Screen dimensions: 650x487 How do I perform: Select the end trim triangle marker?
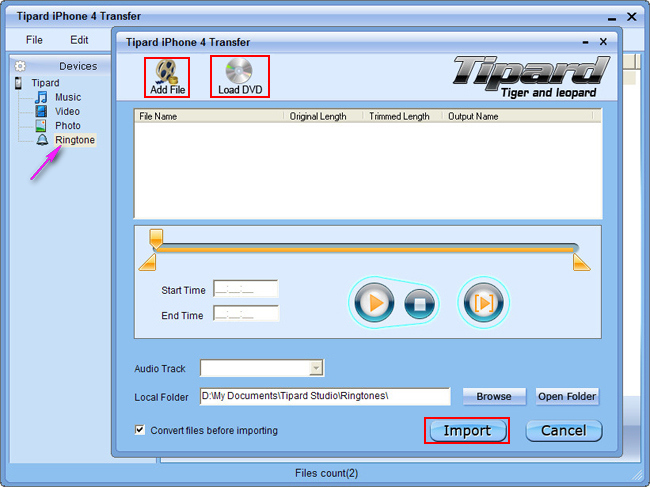(581, 262)
